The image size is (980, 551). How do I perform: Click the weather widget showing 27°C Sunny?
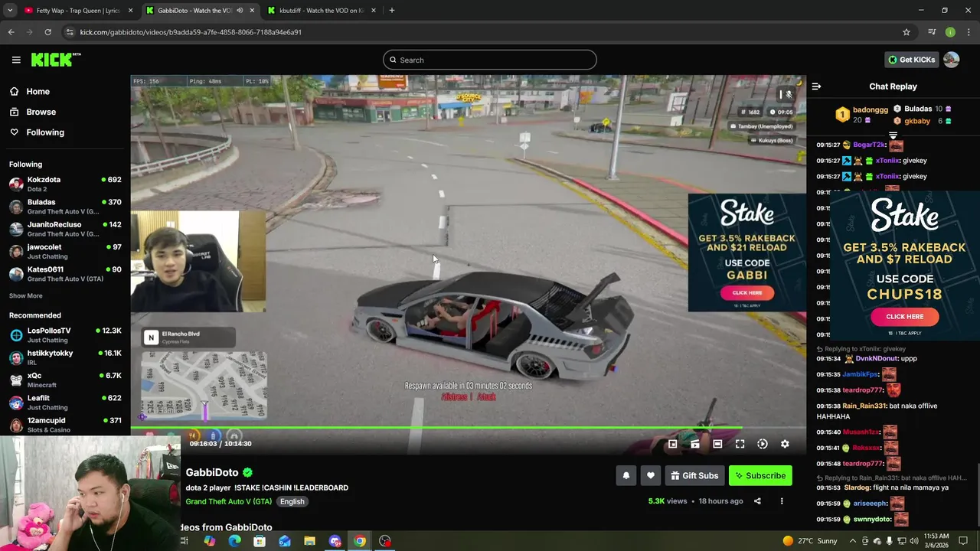pos(810,541)
